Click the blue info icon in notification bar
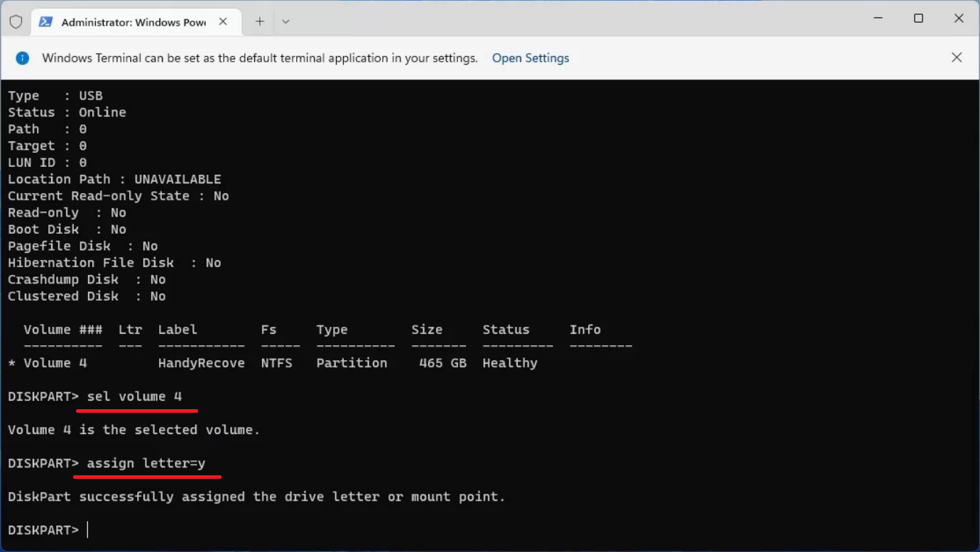The width and height of the screenshot is (980, 552). coord(23,58)
